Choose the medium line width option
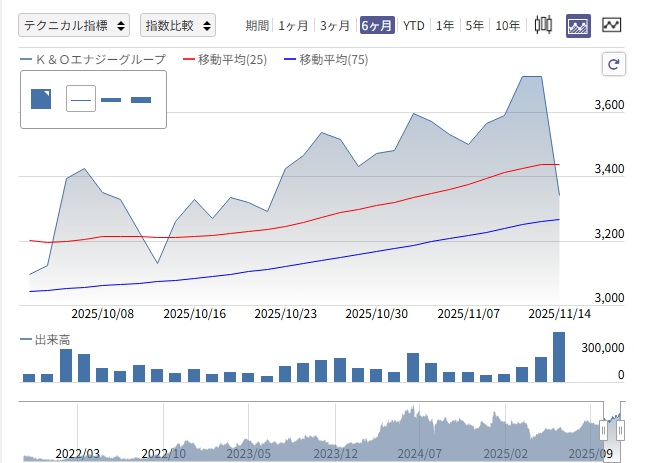 pyautogui.click(x=111, y=99)
